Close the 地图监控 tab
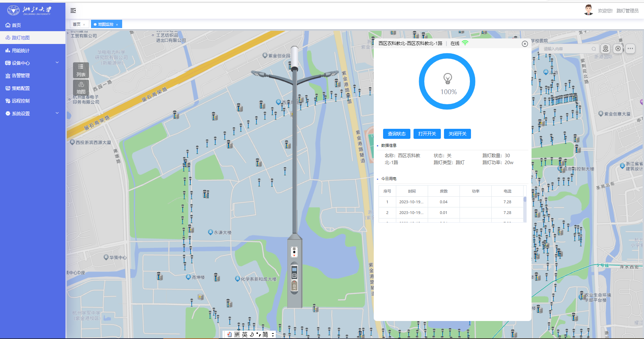 (x=117, y=25)
